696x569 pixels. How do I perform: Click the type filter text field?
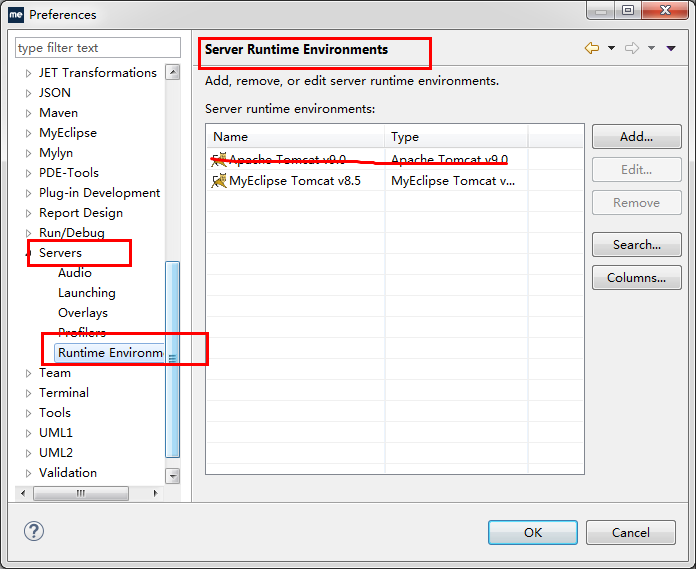(x=98, y=47)
